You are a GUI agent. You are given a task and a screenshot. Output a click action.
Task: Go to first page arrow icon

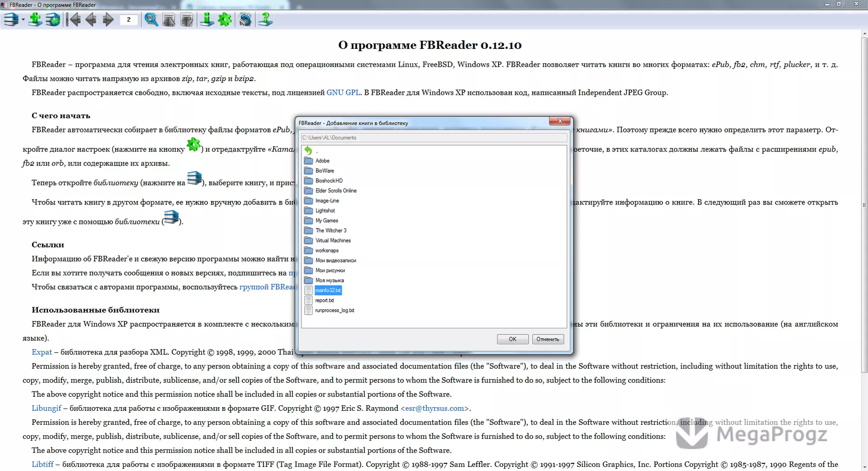[73, 19]
